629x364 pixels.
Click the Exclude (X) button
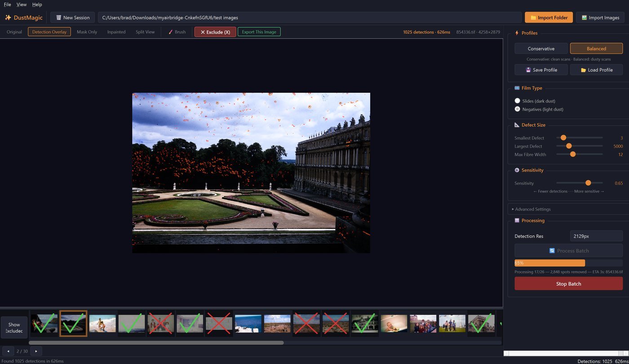pyautogui.click(x=215, y=32)
